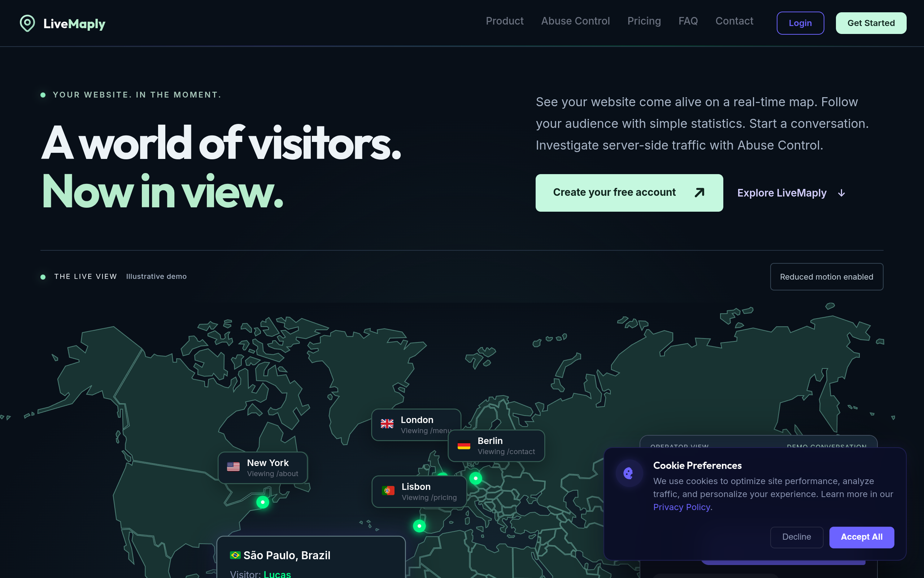
Task: Select the Berlin visitor card
Action: [496, 446]
